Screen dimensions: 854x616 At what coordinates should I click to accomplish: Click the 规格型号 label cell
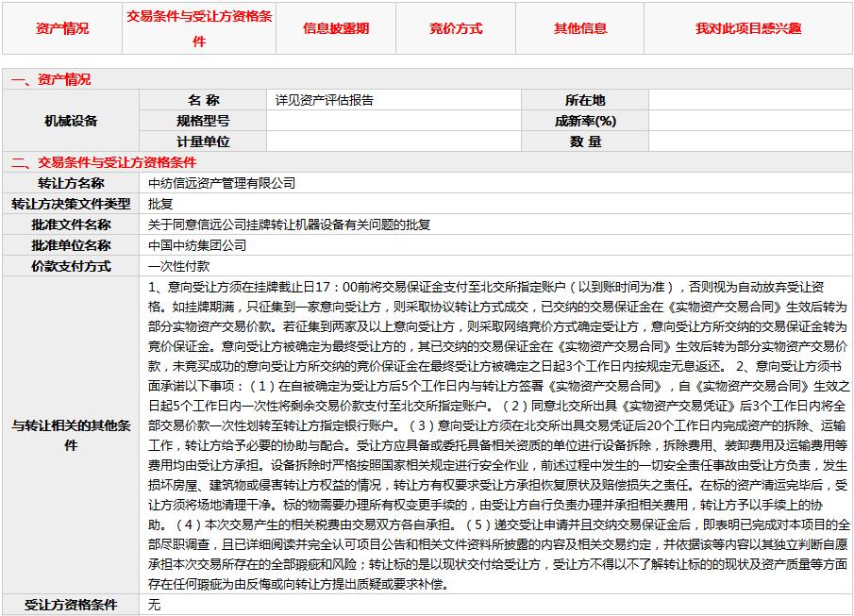203,121
